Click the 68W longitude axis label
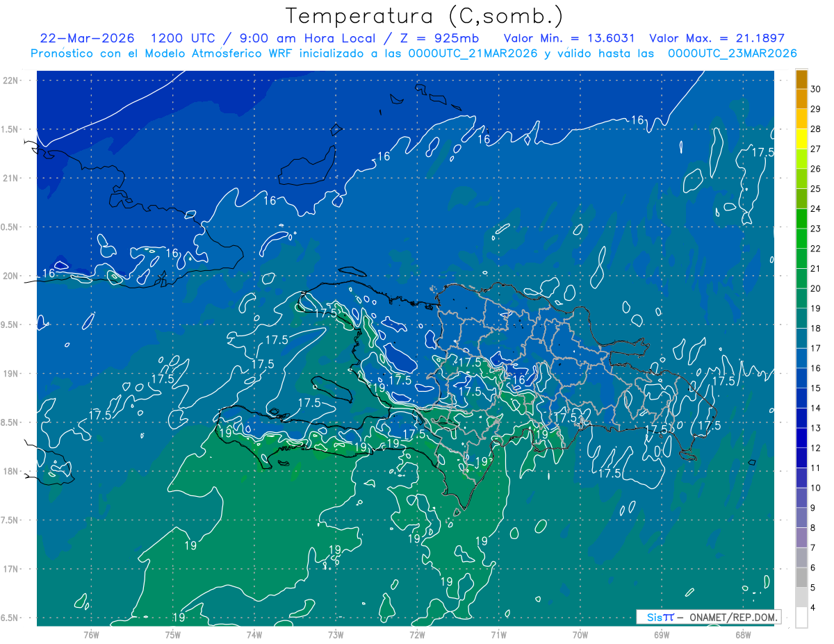Viewport: 834px width, 644px height. coord(743,634)
